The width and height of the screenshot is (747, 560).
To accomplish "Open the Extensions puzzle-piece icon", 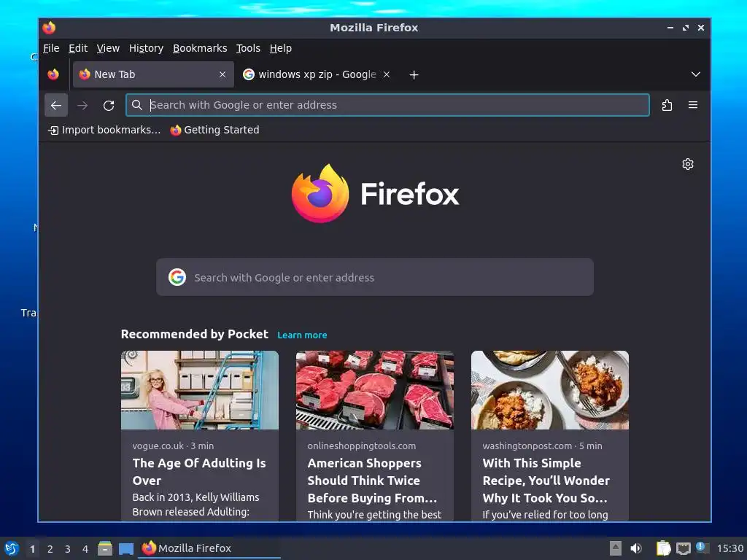I will (667, 105).
